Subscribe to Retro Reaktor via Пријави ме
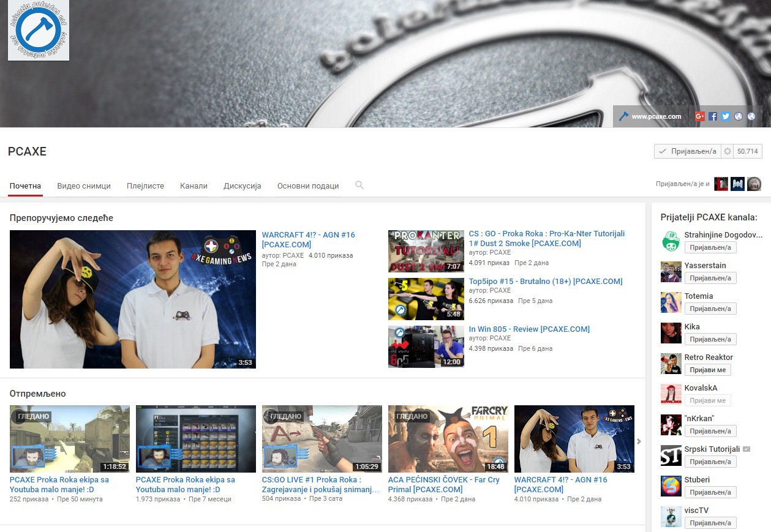This screenshot has width=771, height=532. (708, 370)
